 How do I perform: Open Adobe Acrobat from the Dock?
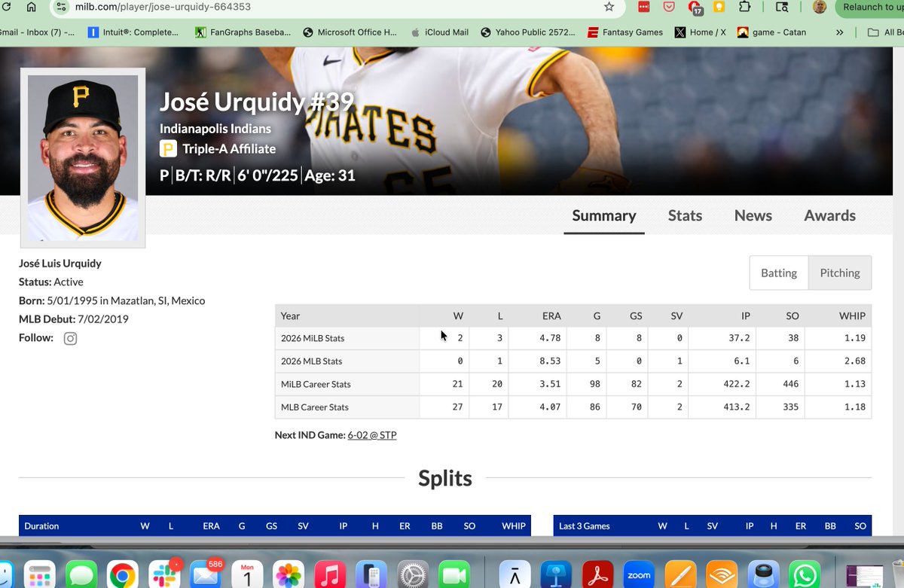click(x=598, y=575)
